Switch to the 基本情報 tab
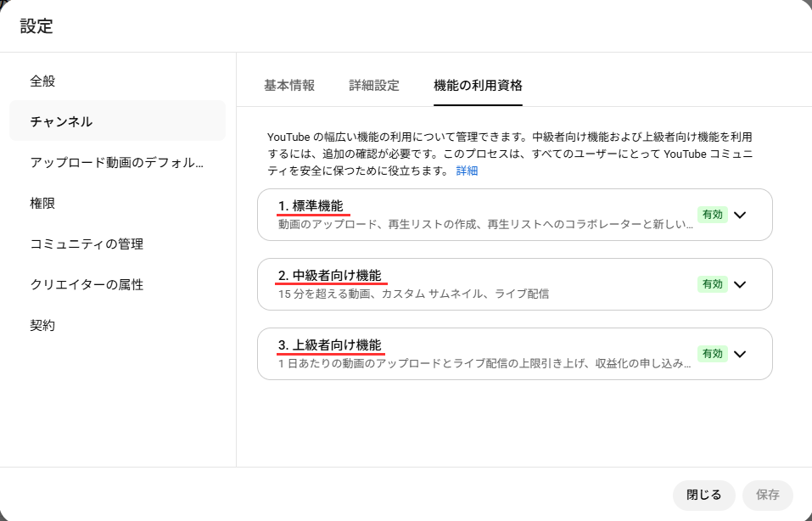This screenshot has height=521, width=812. [x=289, y=85]
